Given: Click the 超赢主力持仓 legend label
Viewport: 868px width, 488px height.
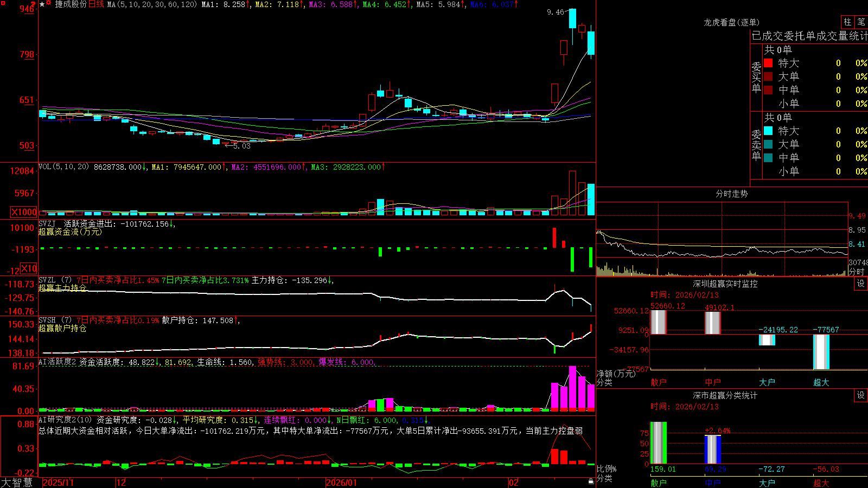Looking at the screenshot, I should pos(62,288).
